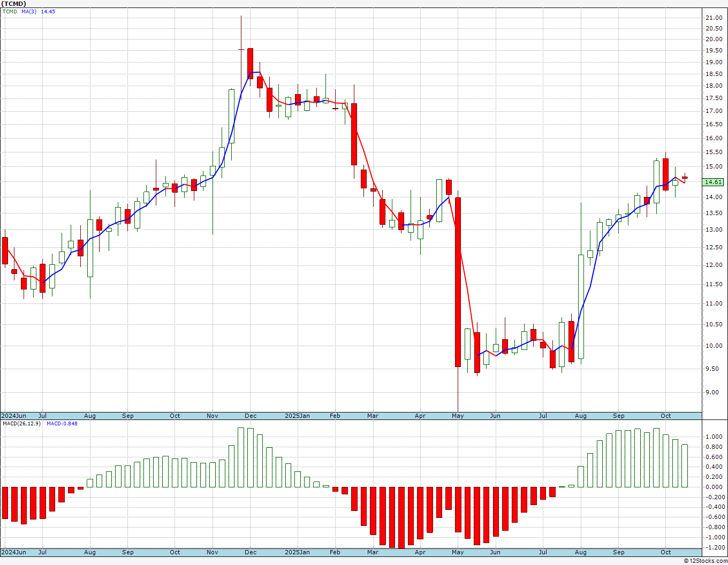The image size is (728, 565).
Task: Open the 12Stocks.com copyright link
Action: pos(706,561)
